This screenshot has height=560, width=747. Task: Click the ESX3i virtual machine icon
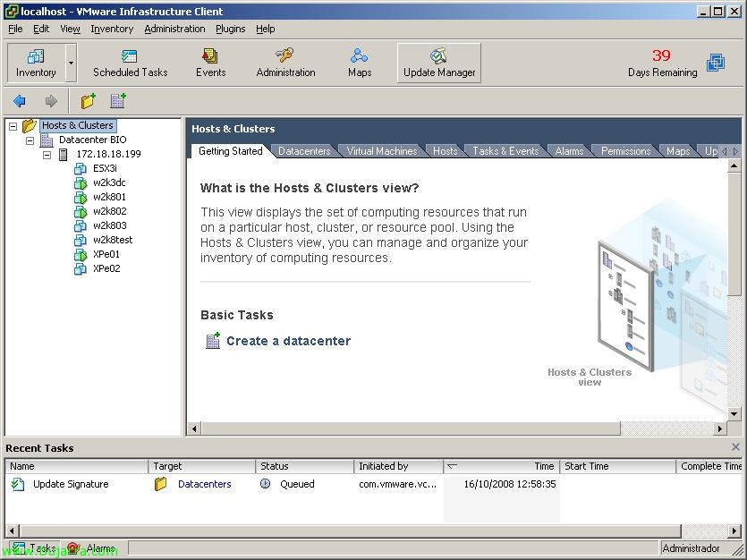pyautogui.click(x=81, y=168)
